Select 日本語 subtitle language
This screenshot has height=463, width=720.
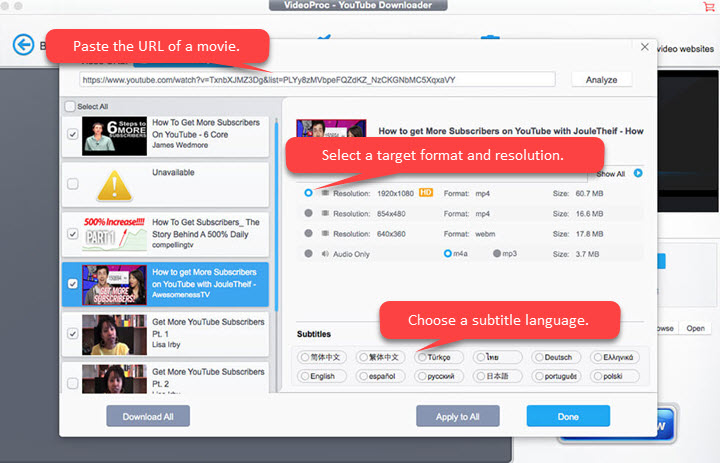[x=498, y=376]
